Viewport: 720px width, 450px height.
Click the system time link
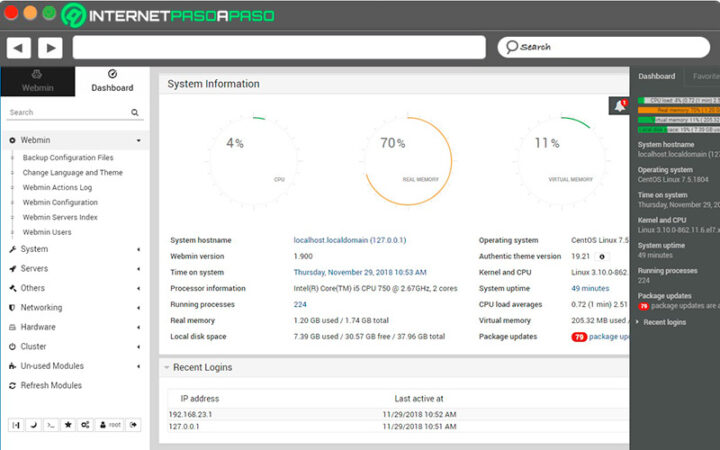360,272
